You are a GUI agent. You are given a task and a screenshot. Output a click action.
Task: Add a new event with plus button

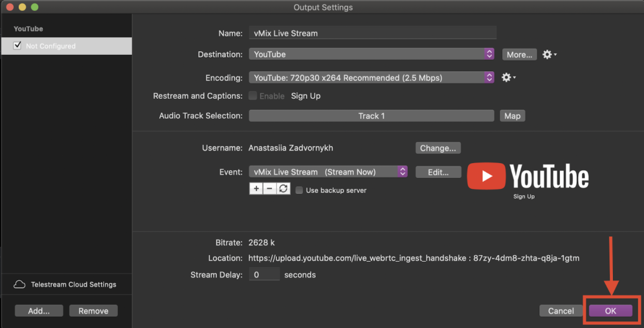click(256, 189)
